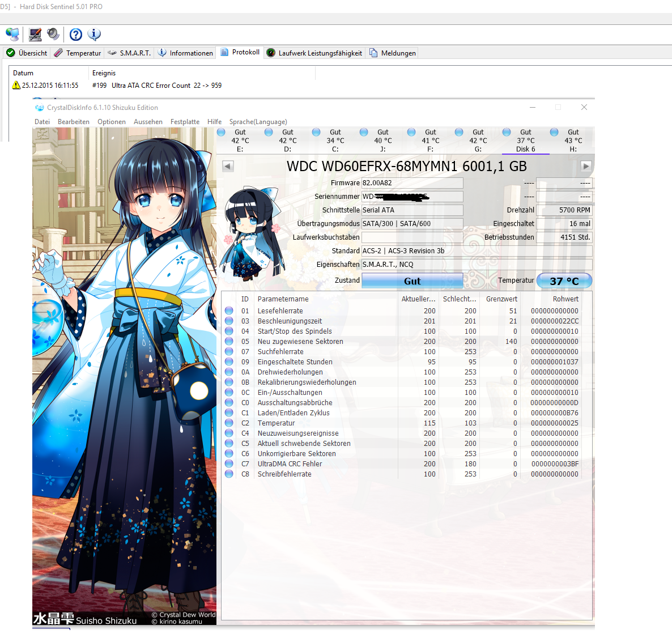Click the status orb of attribute C5 row
The image size is (672, 638).
pyautogui.click(x=229, y=443)
